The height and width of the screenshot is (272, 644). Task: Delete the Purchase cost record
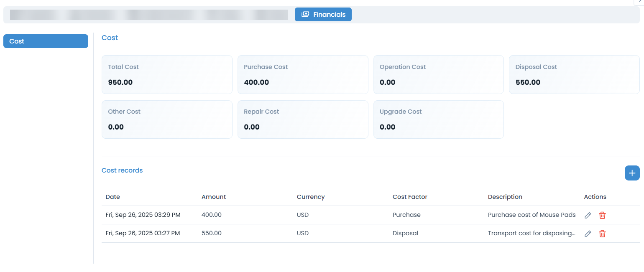click(x=602, y=215)
